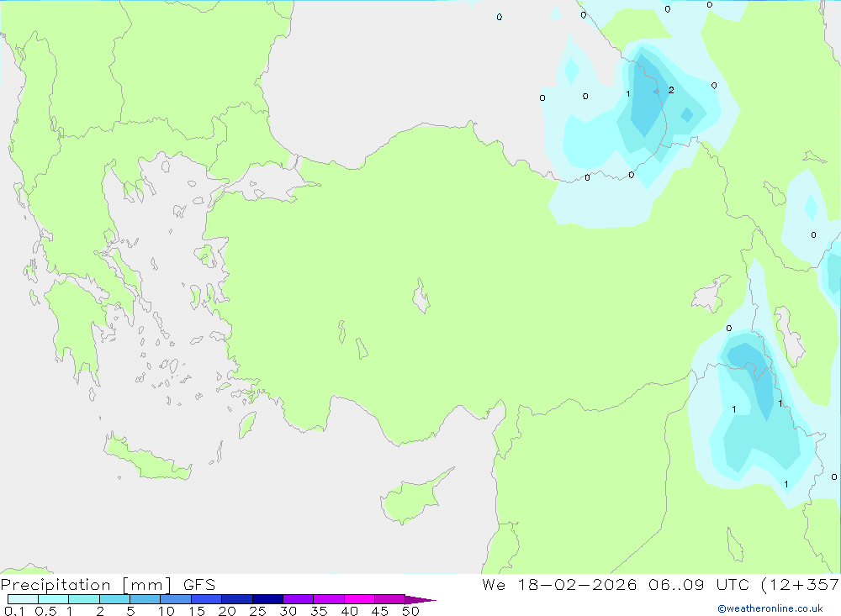Click the ©weatheronline.co.uk copyright link
The image size is (841, 616).
coord(770,608)
